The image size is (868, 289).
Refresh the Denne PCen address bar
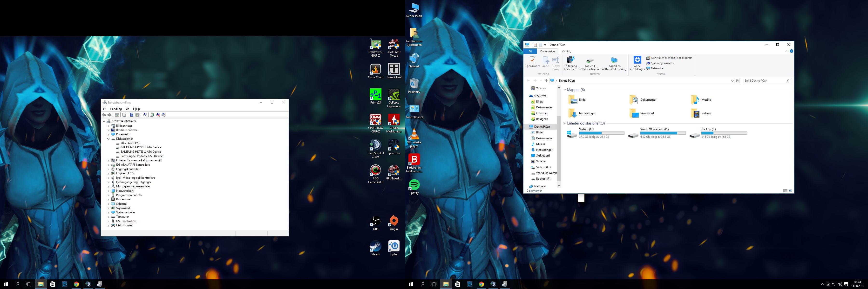(x=737, y=81)
